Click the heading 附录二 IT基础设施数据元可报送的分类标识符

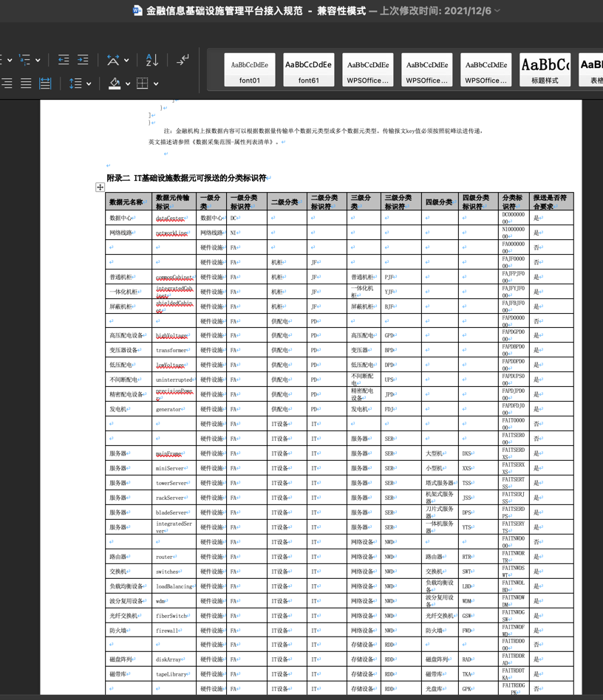click(x=187, y=178)
